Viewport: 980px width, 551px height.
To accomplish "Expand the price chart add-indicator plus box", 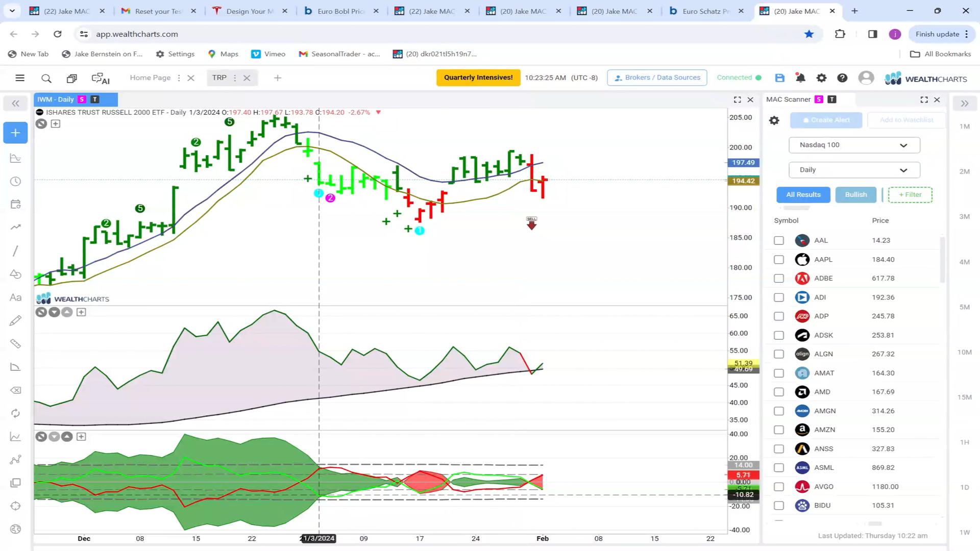I will 56,124.
